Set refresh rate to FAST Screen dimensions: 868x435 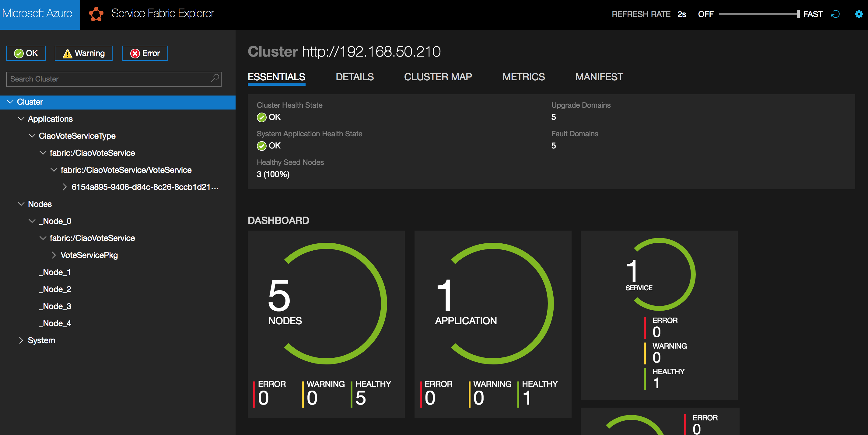pyautogui.click(x=813, y=14)
